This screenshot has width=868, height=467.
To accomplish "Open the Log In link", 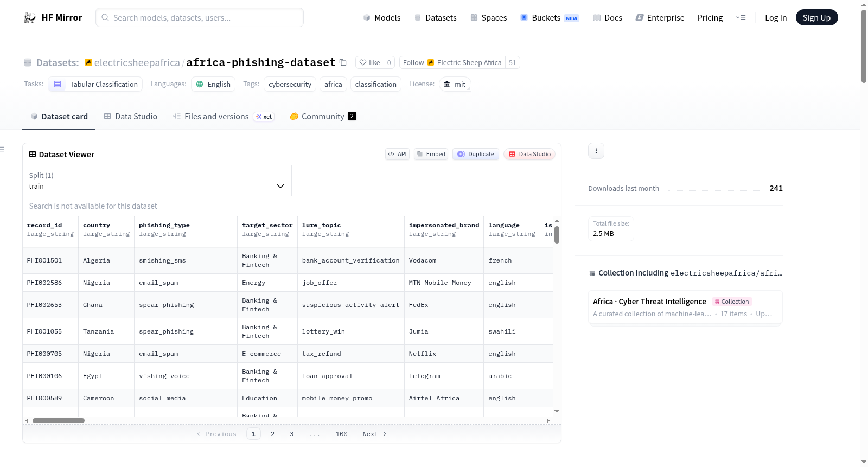I will (x=776, y=18).
